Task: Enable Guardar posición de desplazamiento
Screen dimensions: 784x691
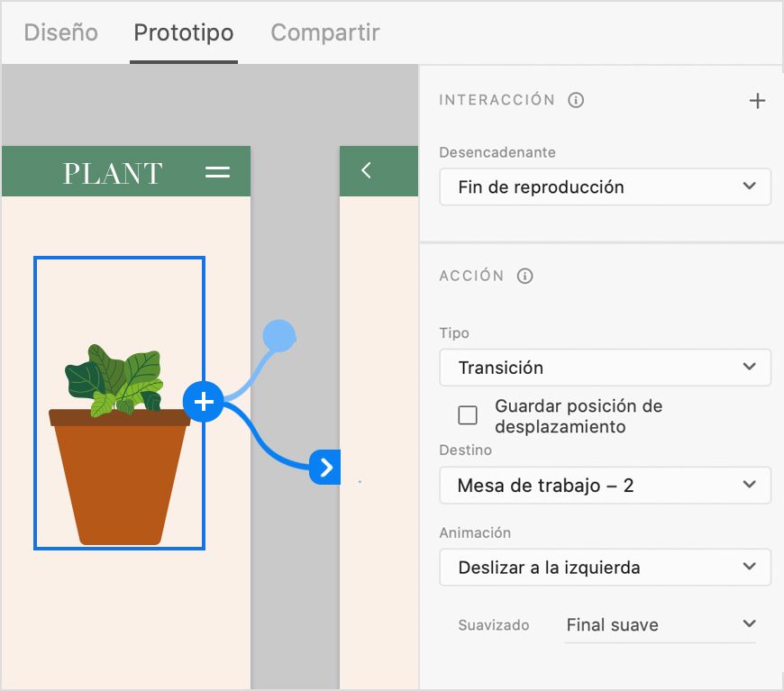Action: pos(467,414)
